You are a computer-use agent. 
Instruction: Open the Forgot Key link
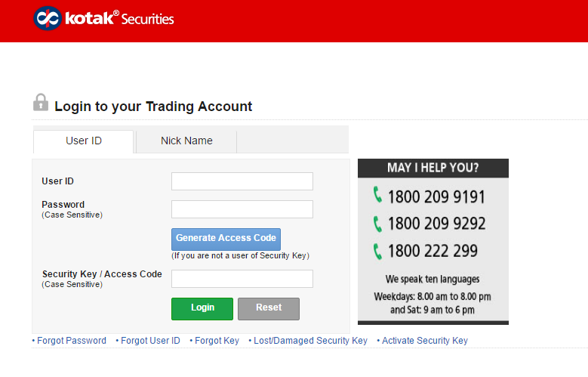[217, 341]
